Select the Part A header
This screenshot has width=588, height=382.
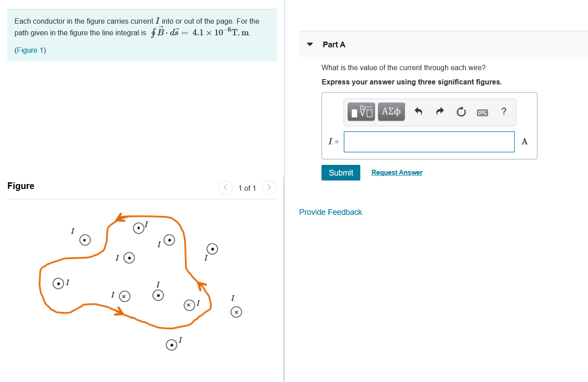[x=333, y=44]
